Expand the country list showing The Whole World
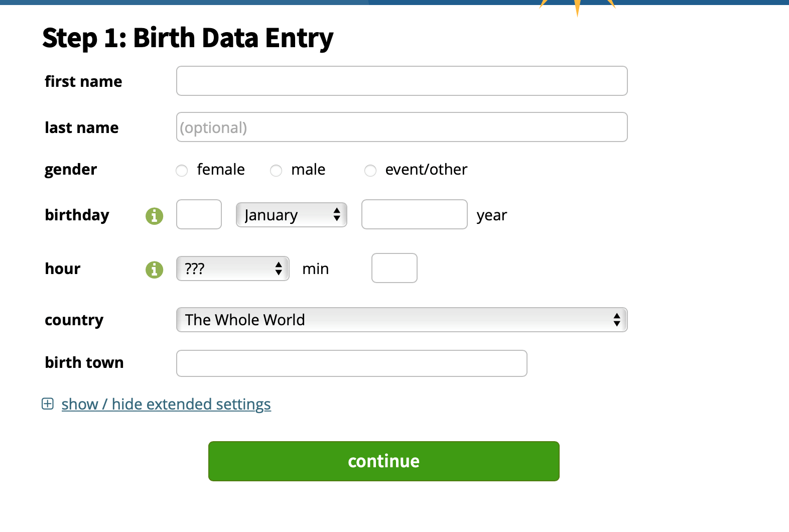The image size is (789, 532). pyautogui.click(x=402, y=320)
